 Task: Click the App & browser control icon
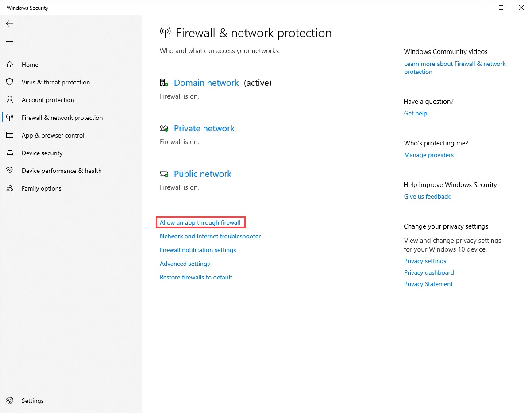coord(10,135)
